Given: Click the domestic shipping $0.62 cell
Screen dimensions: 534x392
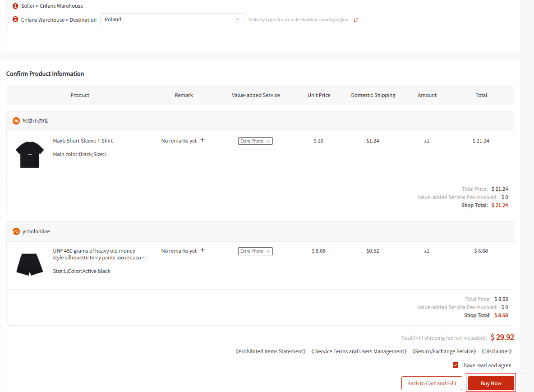Looking at the screenshot, I should [x=373, y=251].
